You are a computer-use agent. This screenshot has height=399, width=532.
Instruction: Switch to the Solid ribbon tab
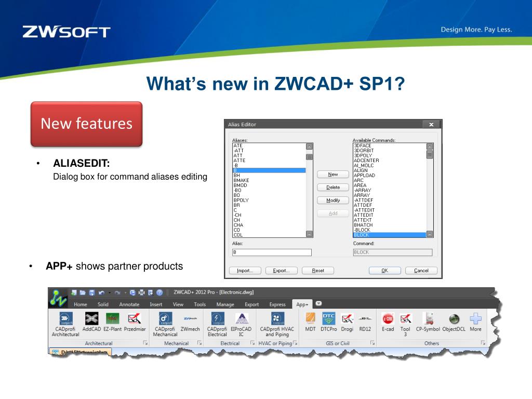(103, 304)
